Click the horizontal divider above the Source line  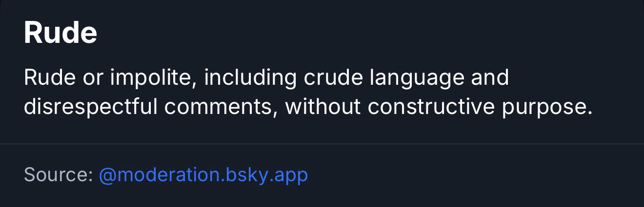click(x=322, y=144)
